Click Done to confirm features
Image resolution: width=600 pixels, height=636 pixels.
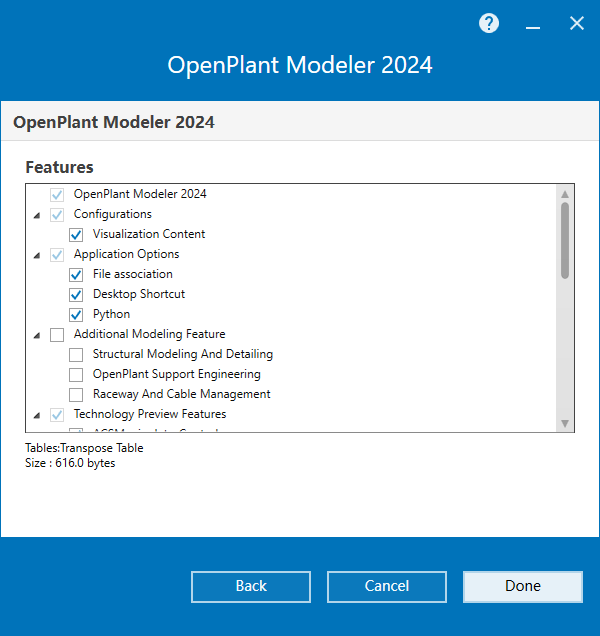tap(523, 587)
